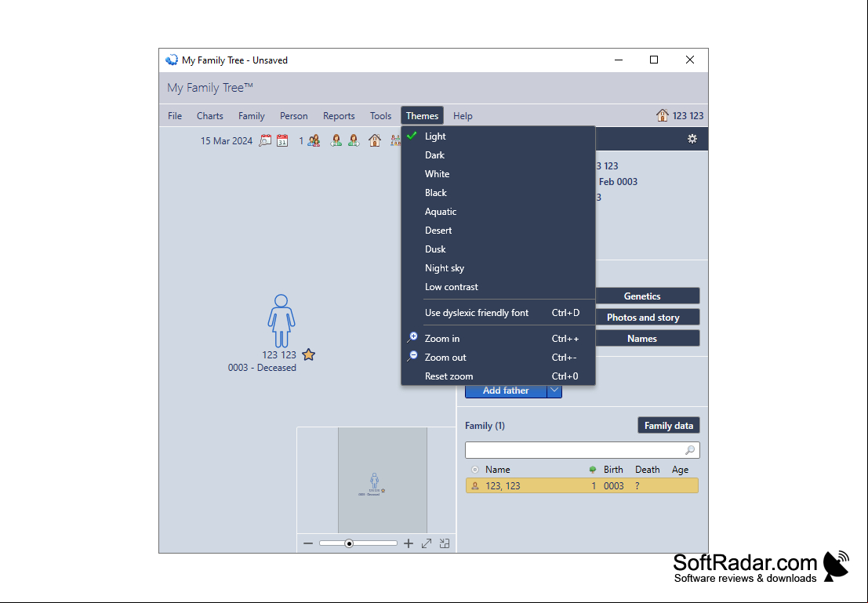Close the open Themes menu

coord(422,116)
